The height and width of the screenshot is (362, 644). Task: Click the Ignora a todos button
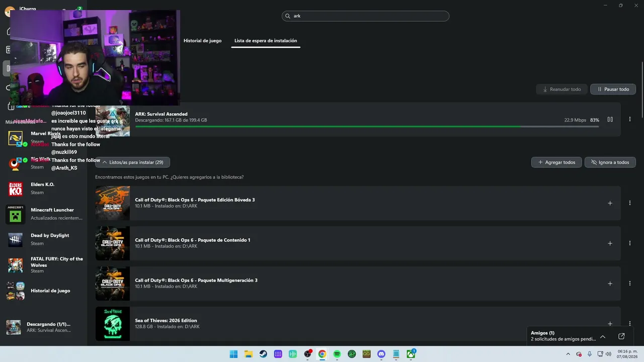(x=610, y=162)
